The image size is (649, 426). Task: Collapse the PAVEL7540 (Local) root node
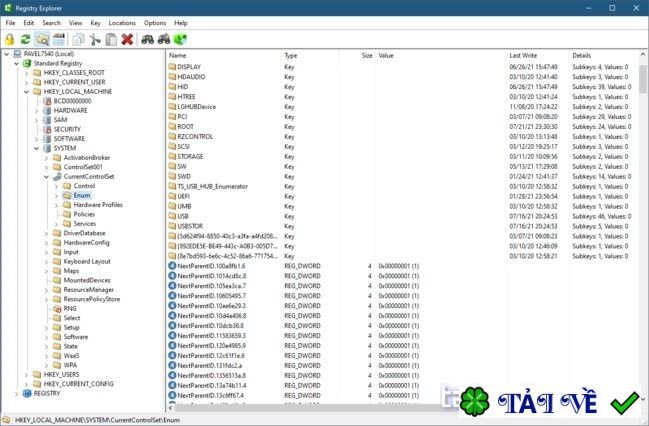[x=6, y=54]
